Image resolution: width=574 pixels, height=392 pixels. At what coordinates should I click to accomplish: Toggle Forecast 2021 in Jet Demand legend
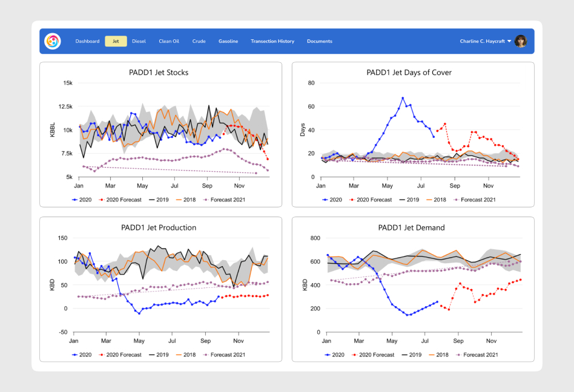(x=477, y=354)
